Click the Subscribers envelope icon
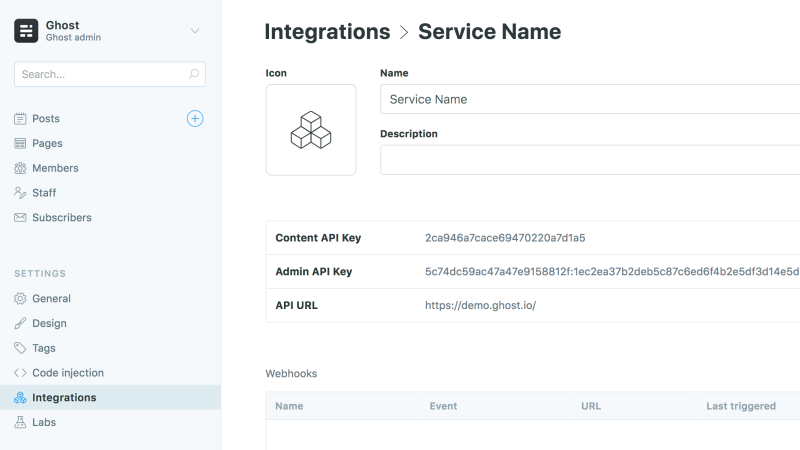800x450 pixels. 20,217
